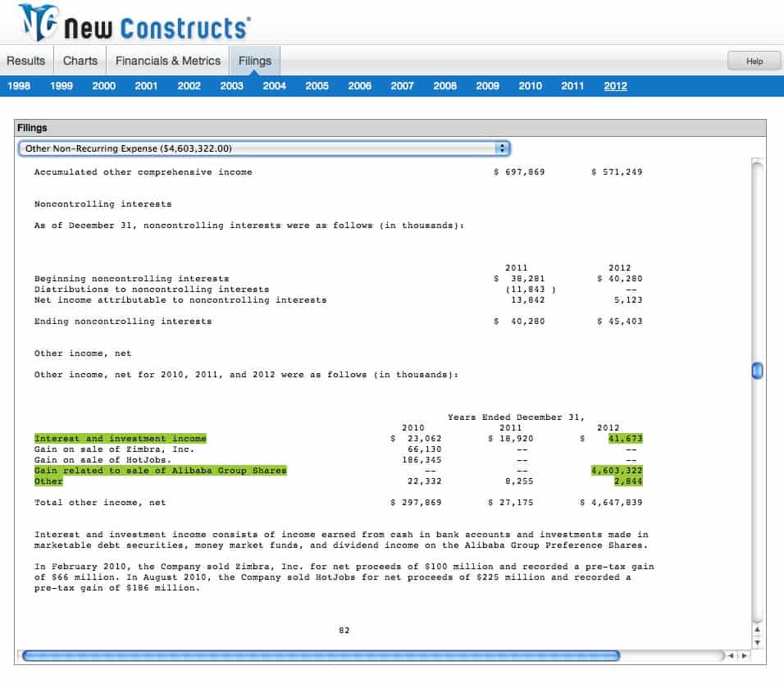The image size is (784, 684).
Task: Click the vertical scrollbar thumb
Action: tap(758, 371)
